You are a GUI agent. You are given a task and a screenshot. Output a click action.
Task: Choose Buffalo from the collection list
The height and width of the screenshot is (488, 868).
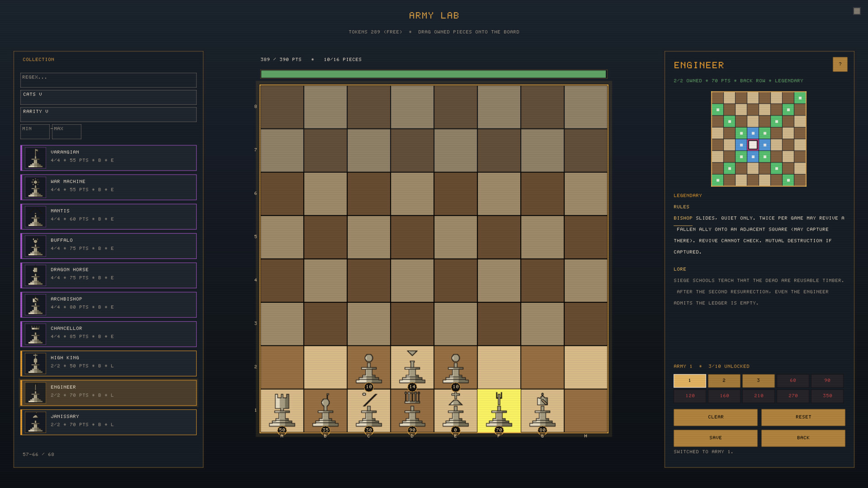coord(108,246)
